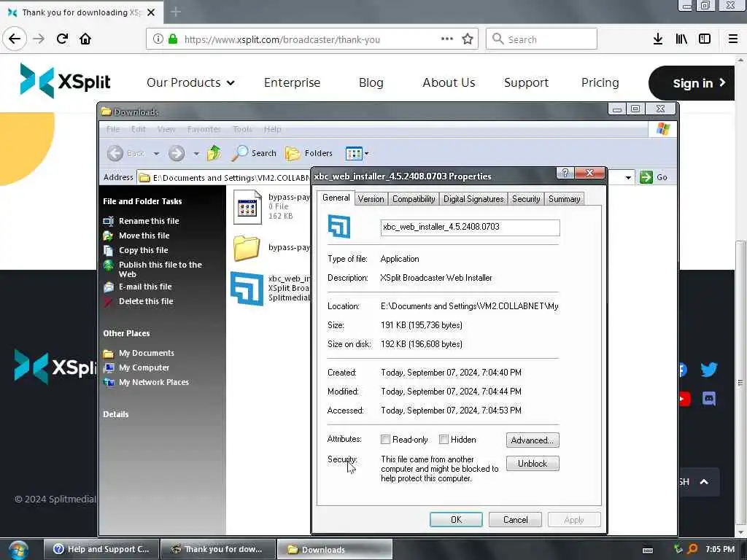The height and width of the screenshot is (560, 747).
Task: Click the file name field in Properties
Action: [470, 227]
